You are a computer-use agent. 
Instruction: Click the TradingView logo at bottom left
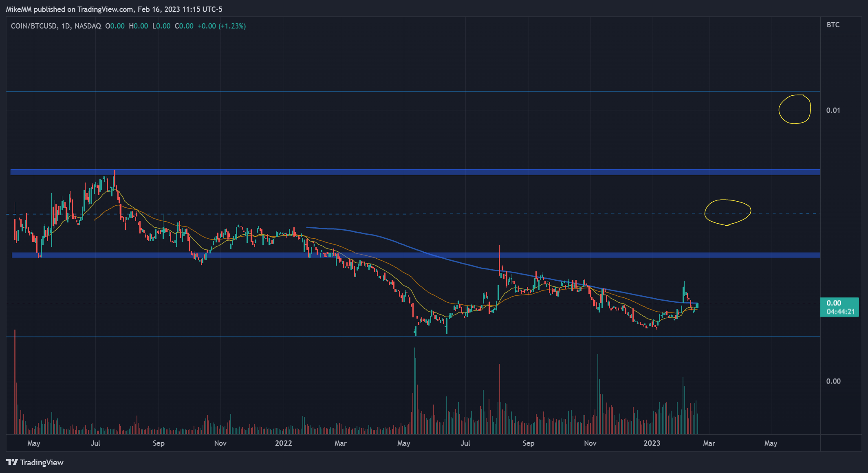point(35,462)
